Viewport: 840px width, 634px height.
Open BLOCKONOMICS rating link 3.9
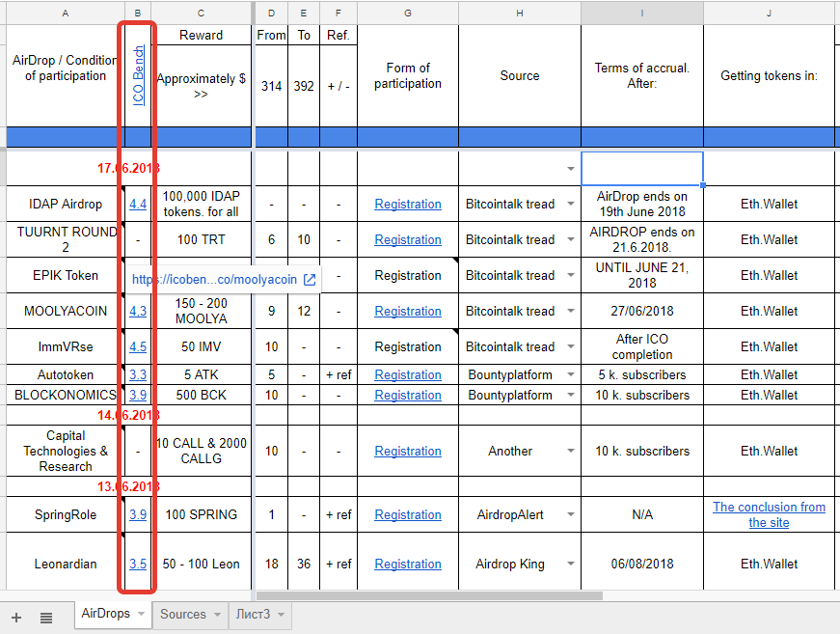138,395
